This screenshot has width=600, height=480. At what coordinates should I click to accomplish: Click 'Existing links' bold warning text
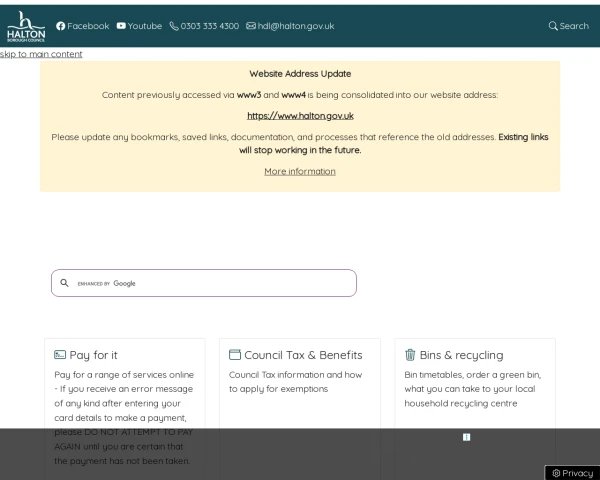(x=523, y=137)
